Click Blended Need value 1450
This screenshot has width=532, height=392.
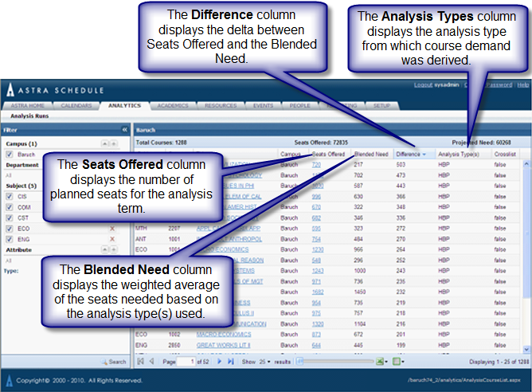360,292
